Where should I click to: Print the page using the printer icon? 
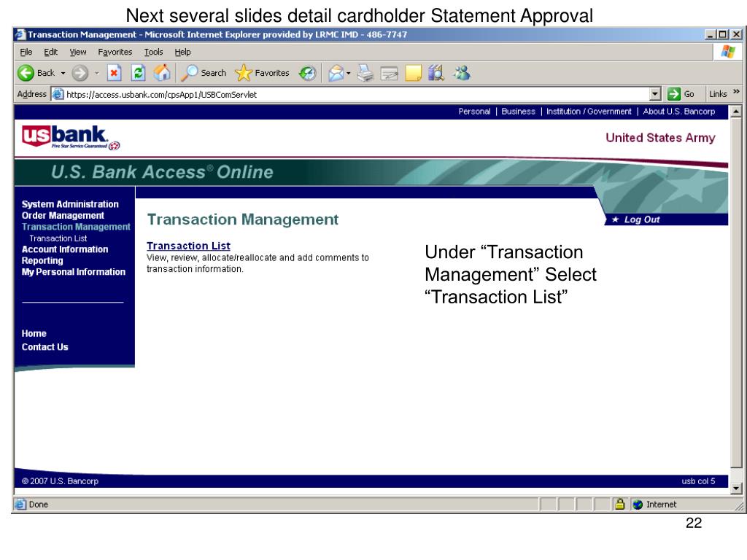(x=365, y=74)
